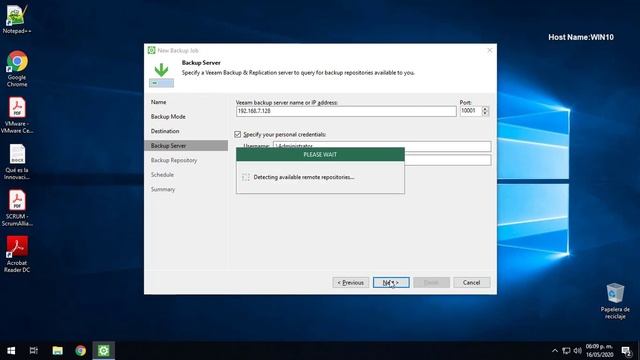Click Detecting available remote repositories text
Viewport: 640px width, 360px height.
point(304,177)
